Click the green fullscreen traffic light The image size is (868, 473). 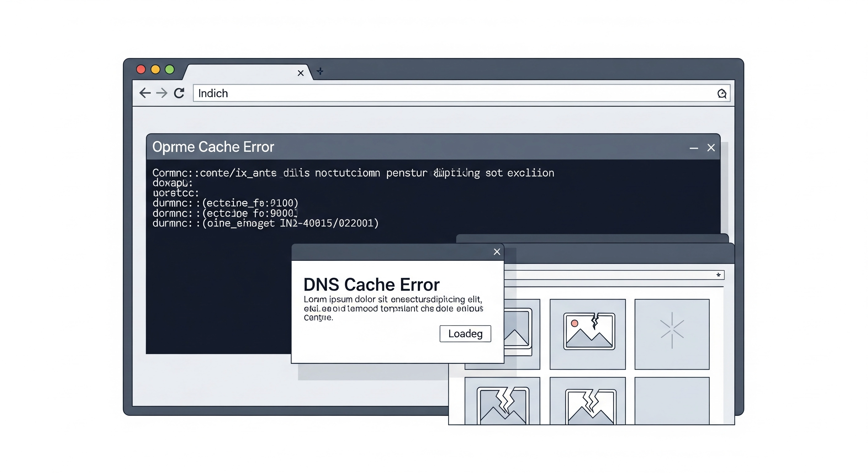point(170,69)
